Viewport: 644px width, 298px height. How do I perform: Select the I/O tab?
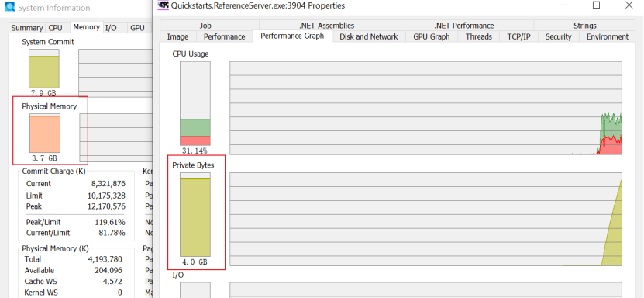coord(111,28)
